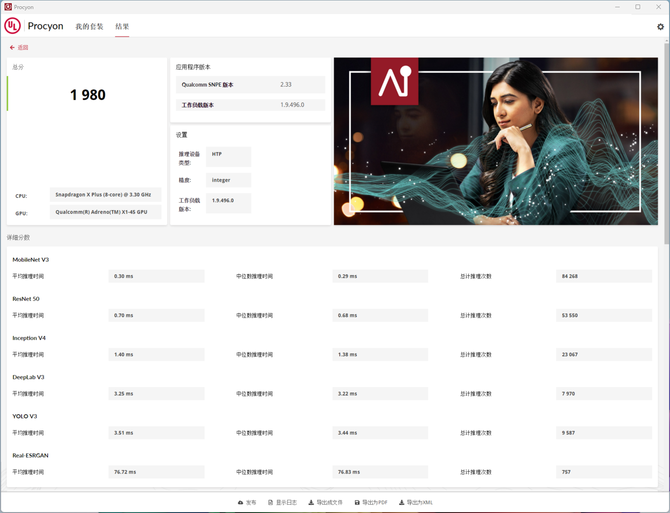Viewport: 670px width, 513px height.
Task: Click the 发布 publish button
Action: tap(247, 502)
